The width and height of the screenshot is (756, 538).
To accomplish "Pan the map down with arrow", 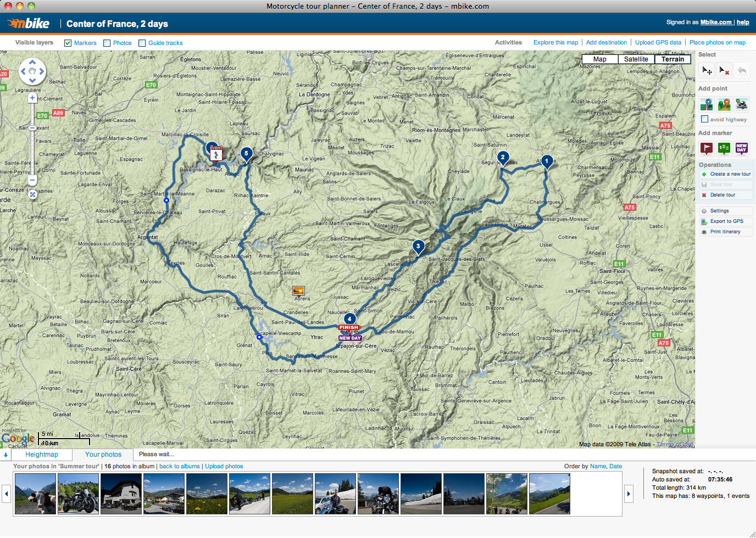I will pos(32,80).
